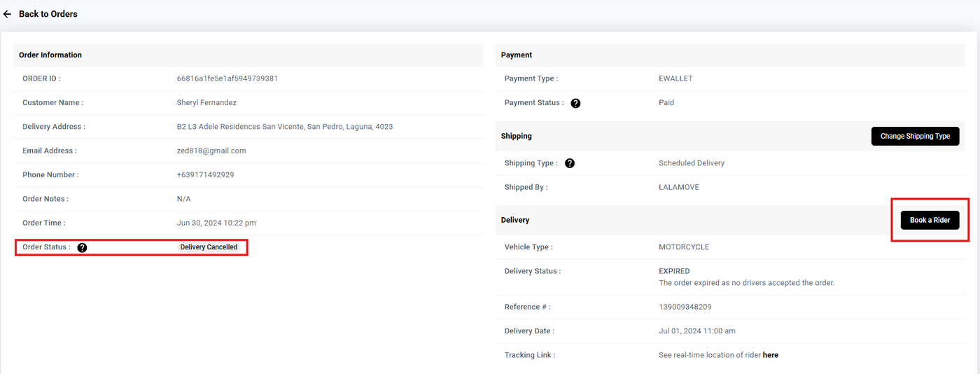Click the Payment Status help icon
This screenshot has width=980, height=374.
(x=575, y=103)
